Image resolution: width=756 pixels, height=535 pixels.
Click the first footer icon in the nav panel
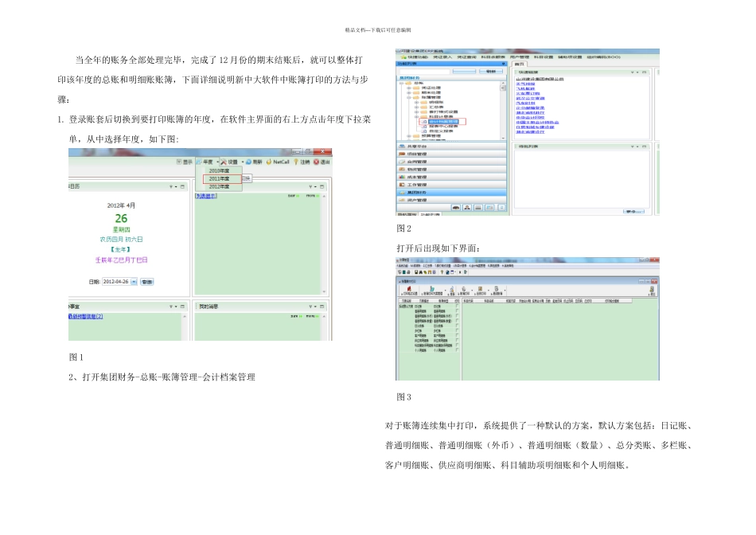(456, 208)
